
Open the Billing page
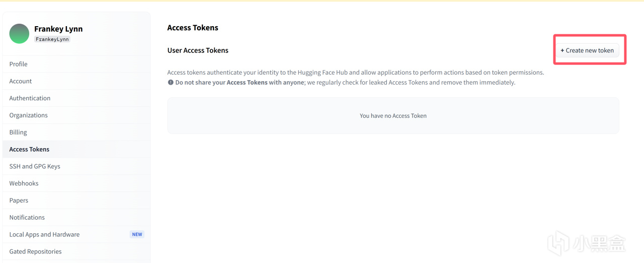pos(18,133)
